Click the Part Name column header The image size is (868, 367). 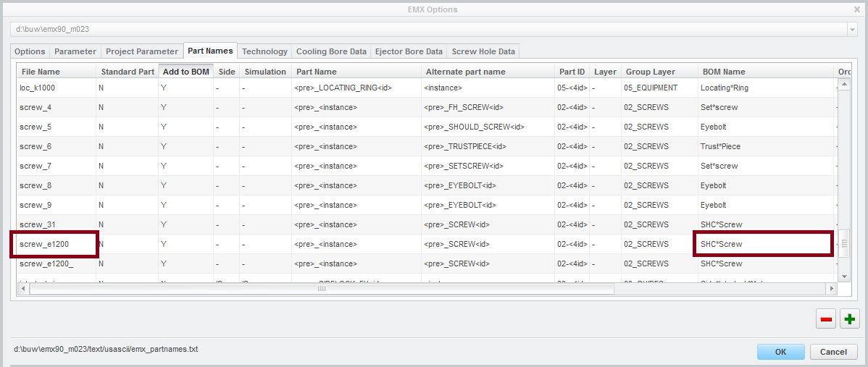click(x=356, y=71)
